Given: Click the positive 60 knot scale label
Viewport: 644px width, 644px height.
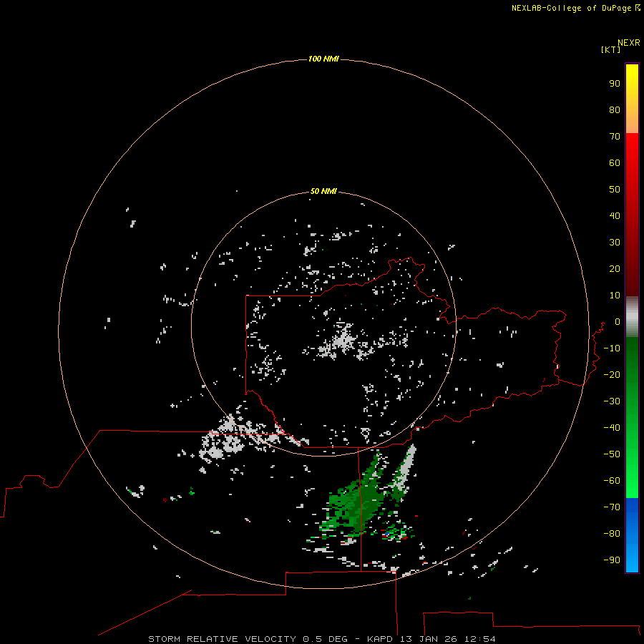Looking at the screenshot, I should 615,162.
